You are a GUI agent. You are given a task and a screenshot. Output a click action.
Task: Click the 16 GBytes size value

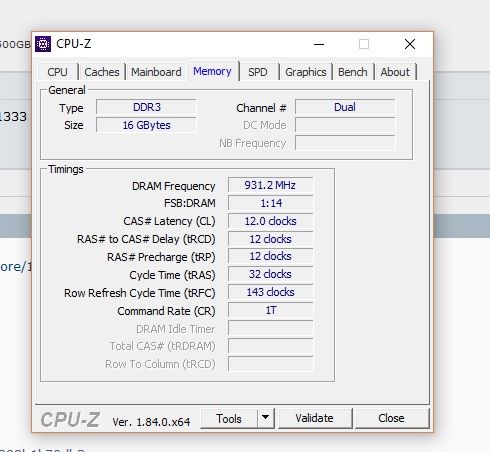(146, 125)
